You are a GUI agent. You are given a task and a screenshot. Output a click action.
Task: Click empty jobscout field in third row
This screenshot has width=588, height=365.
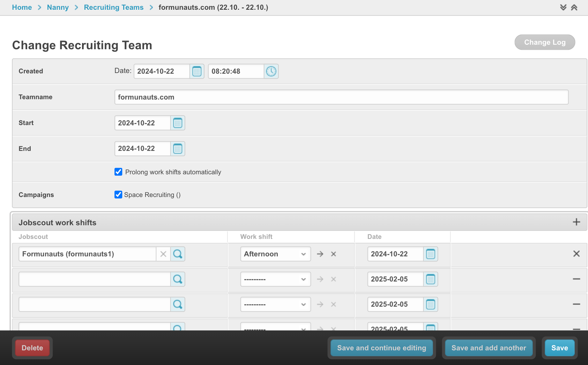95,304
